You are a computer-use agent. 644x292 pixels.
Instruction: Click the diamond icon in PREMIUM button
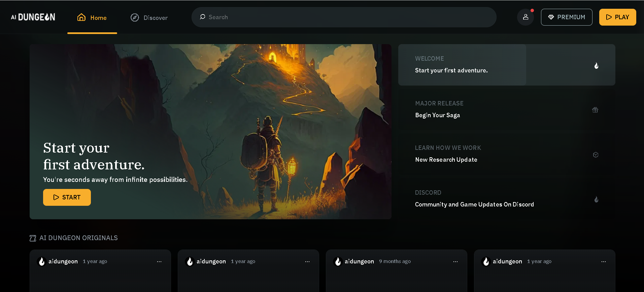click(551, 17)
